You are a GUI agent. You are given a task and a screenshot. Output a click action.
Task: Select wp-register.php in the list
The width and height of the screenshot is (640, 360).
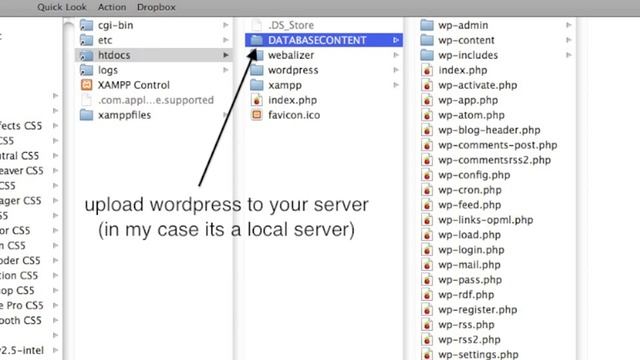click(478, 310)
